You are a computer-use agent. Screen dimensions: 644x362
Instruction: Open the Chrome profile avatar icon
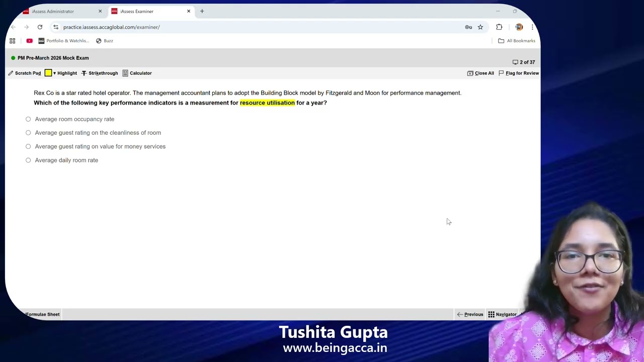[519, 27]
